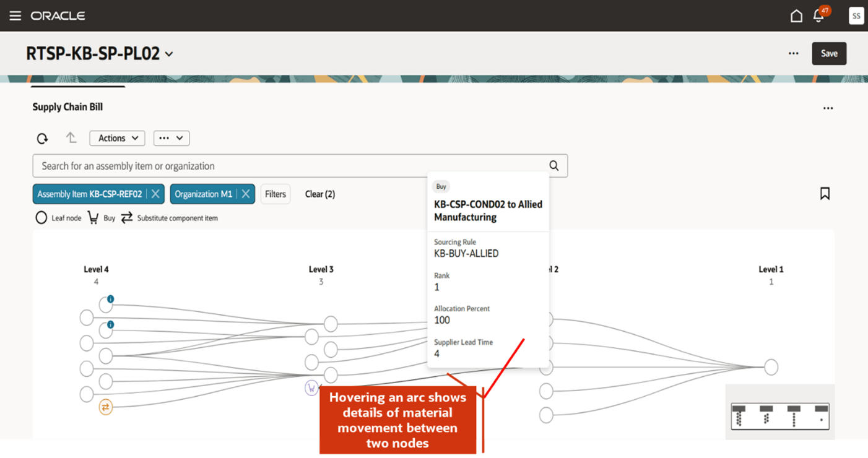Viewport: 868px width, 458px height.
Task: Click the Level 1 column header
Action: (x=771, y=269)
